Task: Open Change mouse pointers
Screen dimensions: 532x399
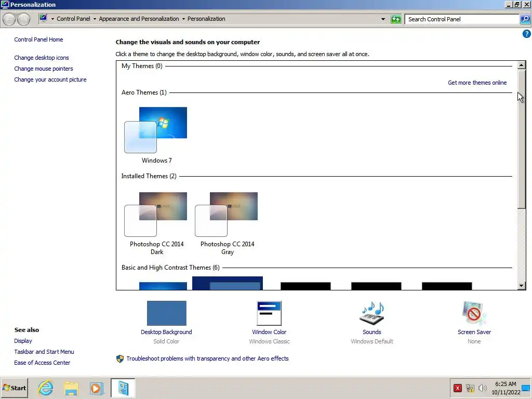Action: point(44,69)
